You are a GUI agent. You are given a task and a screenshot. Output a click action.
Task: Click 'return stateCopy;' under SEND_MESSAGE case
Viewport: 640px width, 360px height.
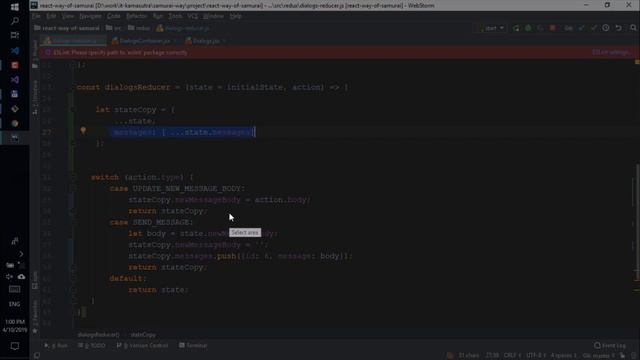point(168,267)
